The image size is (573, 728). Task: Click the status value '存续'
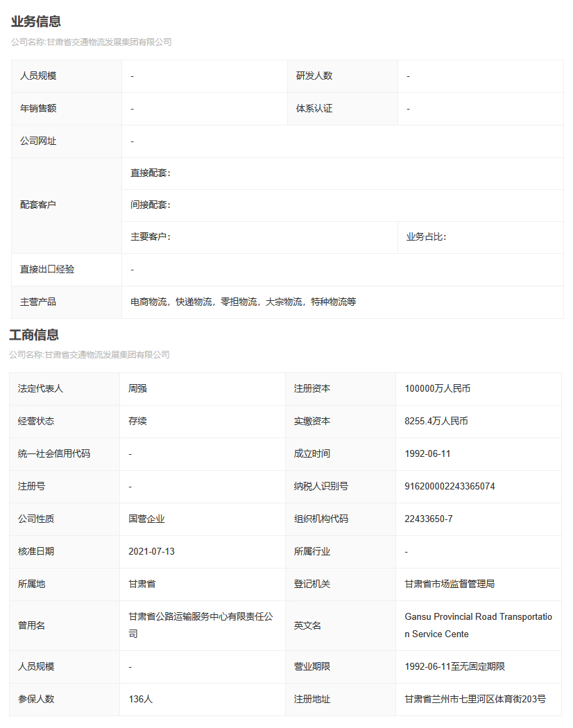click(x=137, y=421)
